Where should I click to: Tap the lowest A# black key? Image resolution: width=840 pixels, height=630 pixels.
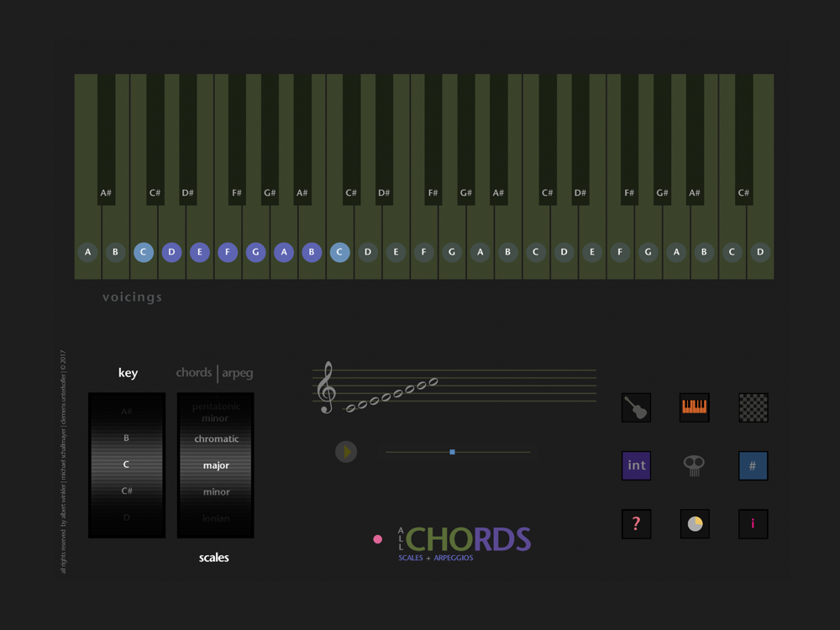[x=106, y=139]
